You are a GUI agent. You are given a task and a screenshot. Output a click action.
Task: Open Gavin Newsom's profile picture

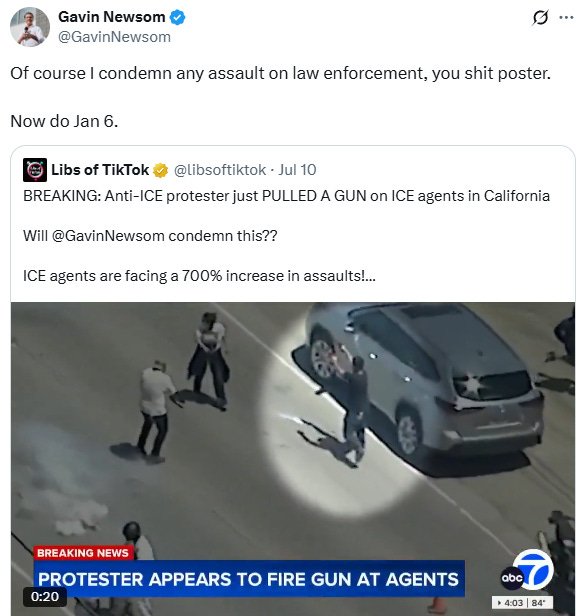point(30,27)
